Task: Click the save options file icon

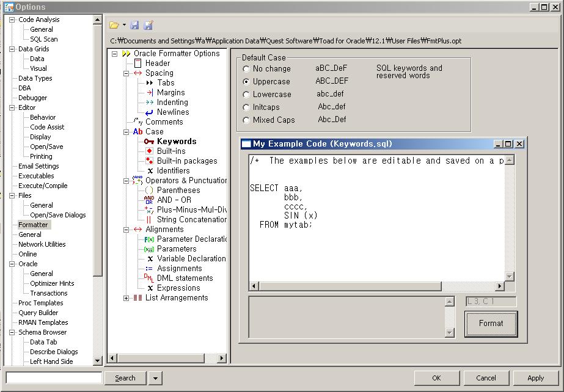Action: tap(134, 26)
